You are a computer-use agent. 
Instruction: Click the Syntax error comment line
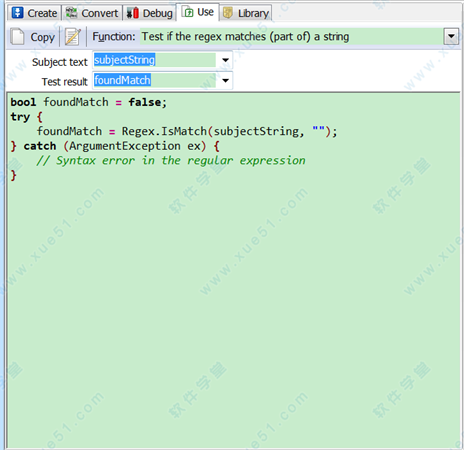tap(171, 161)
